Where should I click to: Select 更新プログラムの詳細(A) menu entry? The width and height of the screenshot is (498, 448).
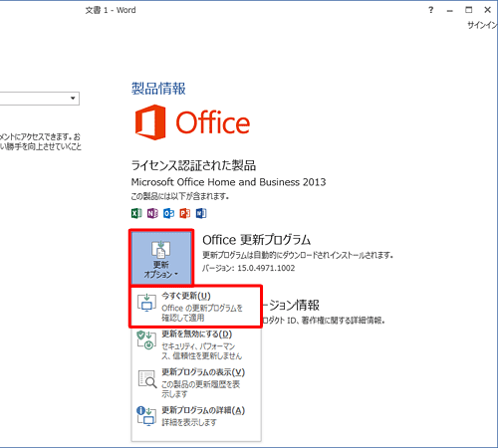[196, 416]
